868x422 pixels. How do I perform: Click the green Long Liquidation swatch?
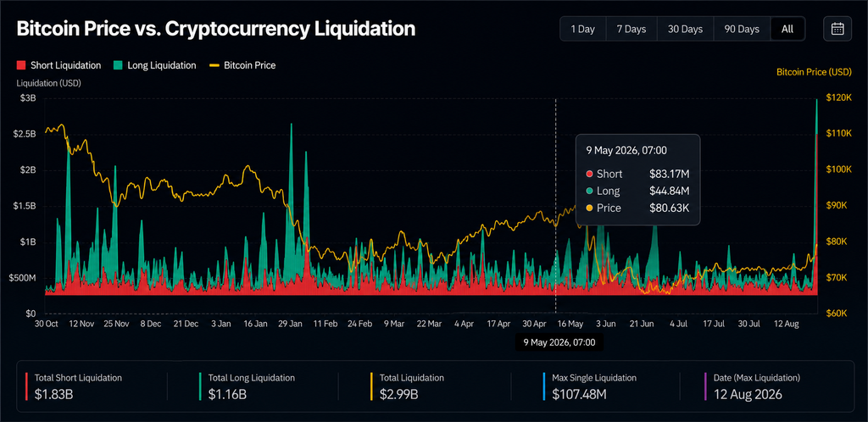click(x=119, y=65)
